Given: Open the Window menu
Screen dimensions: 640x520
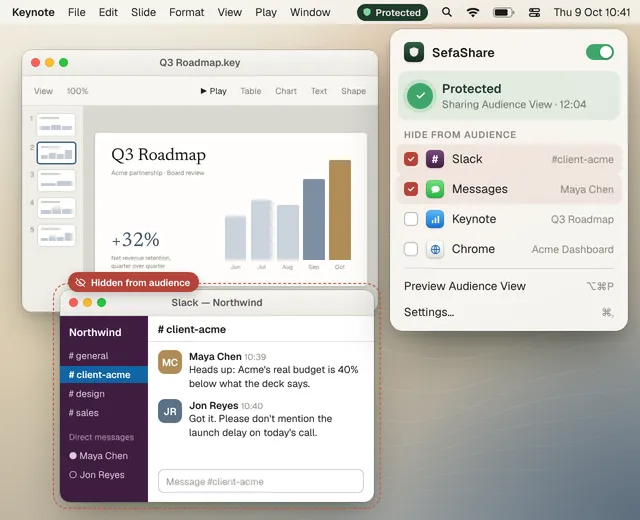Looking at the screenshot, I should click(x=310, y=13).
